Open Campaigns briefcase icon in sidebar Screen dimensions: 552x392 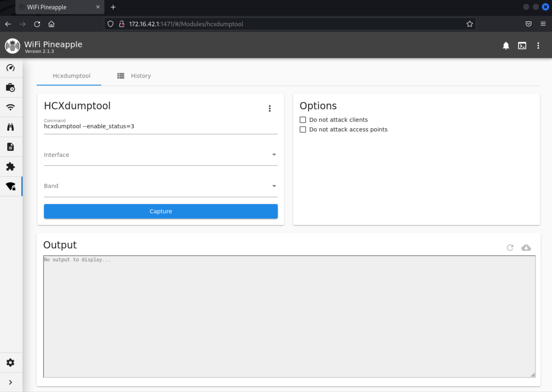(10, 88)
